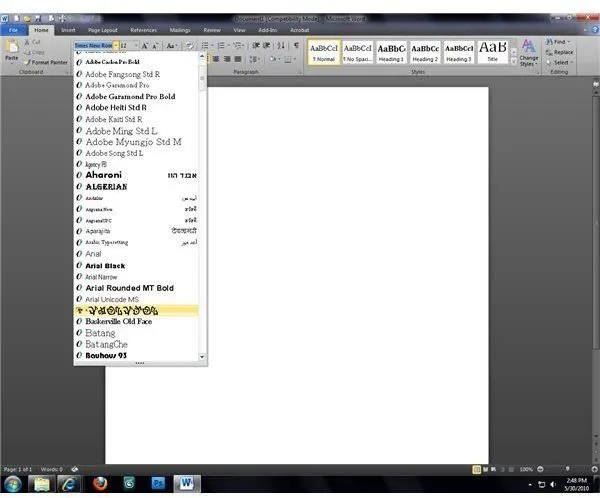This screenshot has height=498, width=600.
Task: Click the Decrease Indent icon
Action: pos(256,46)
